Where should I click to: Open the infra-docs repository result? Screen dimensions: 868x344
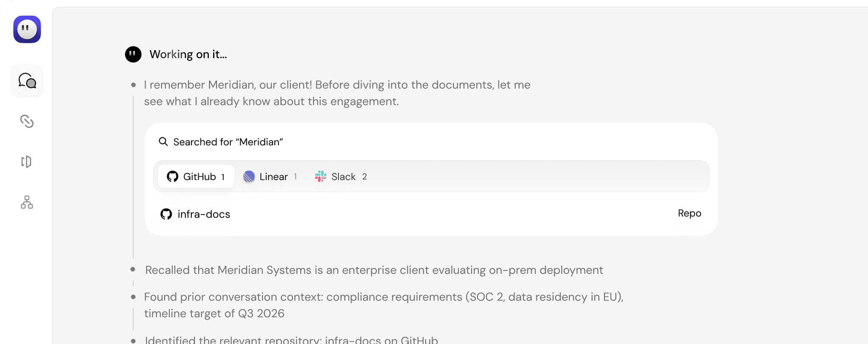pyautogui.click(x=204, y=214)
